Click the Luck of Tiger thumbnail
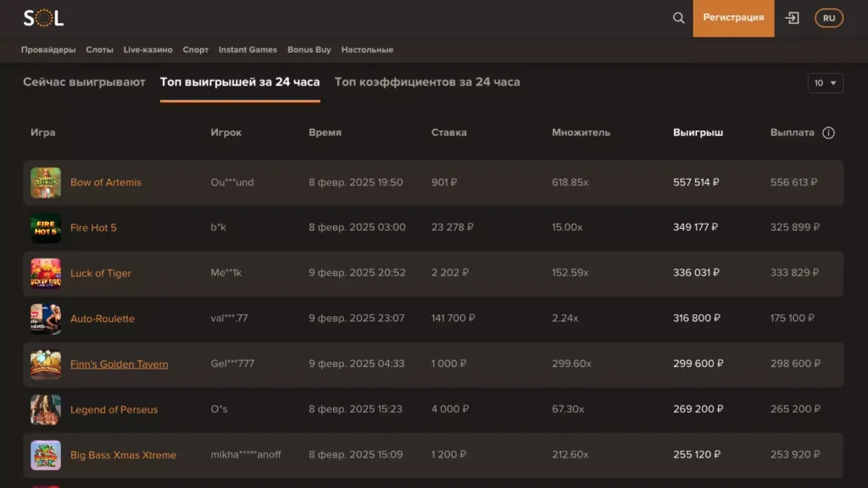The height and width of the screenshot is (488, 868). click(x=46, y=274)
